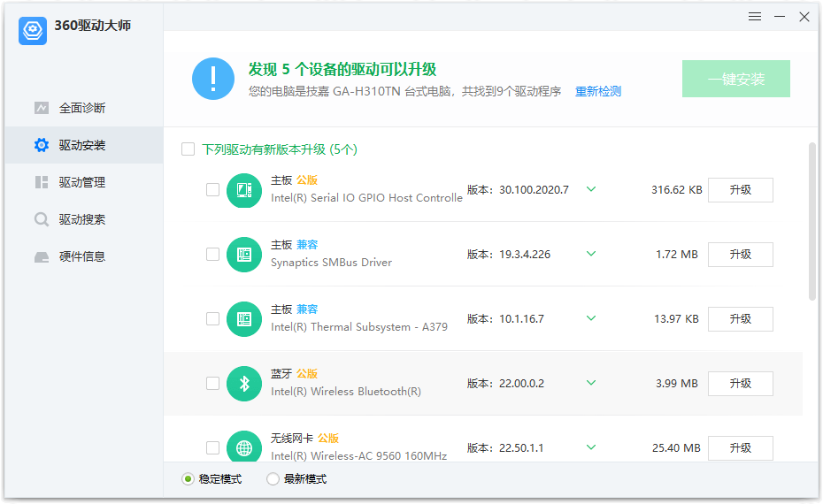823x504 pixels.
Task: Minimize the 360驱动大师 window
Action: 780,17
